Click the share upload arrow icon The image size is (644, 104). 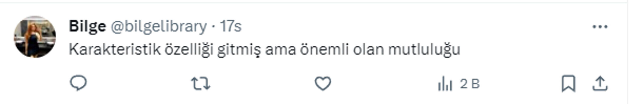(600, 84)
